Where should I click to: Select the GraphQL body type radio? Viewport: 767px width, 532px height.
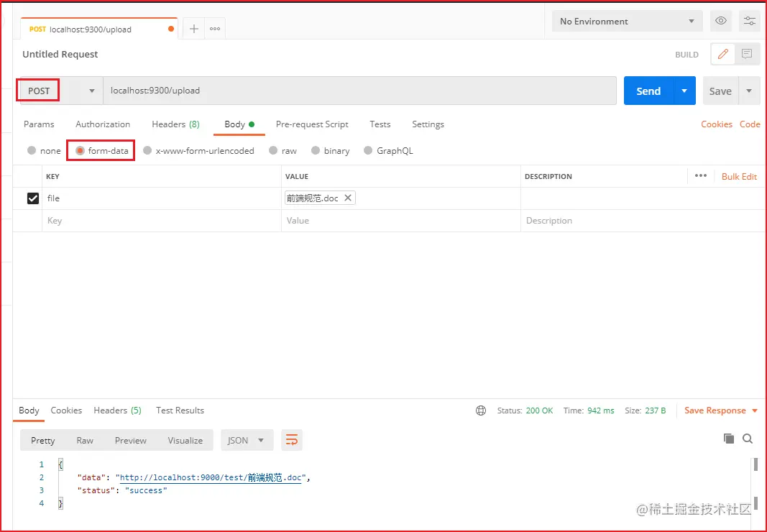click(x=368, y=151)
